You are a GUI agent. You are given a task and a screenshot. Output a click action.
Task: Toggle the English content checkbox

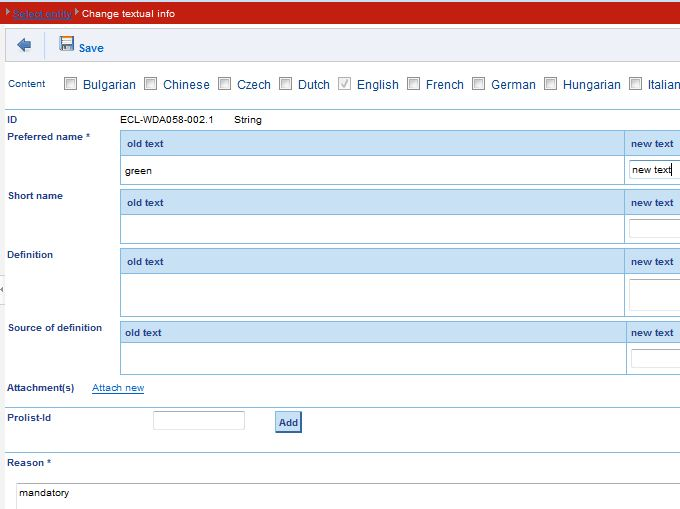[x=345, y=84]
